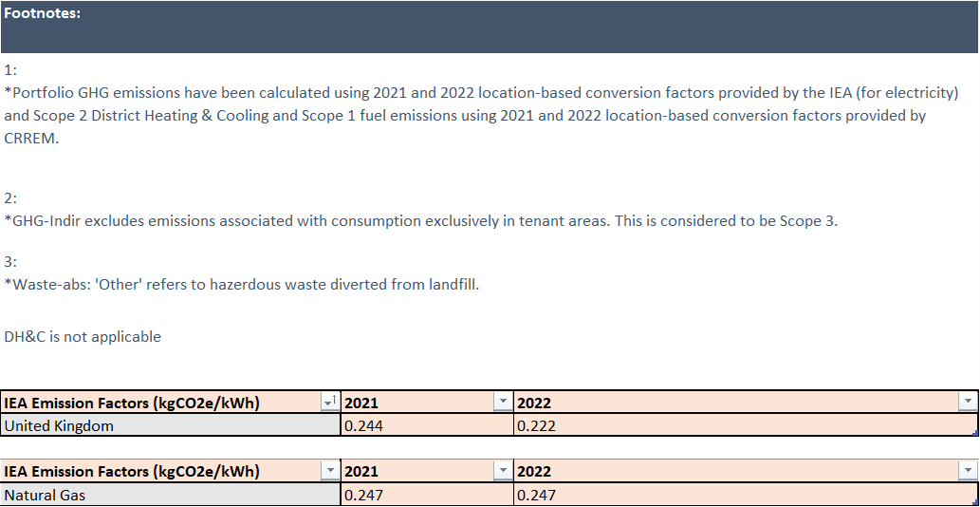Click the 0.244 value cell
The image size is (980, 507).
point(427,425)
